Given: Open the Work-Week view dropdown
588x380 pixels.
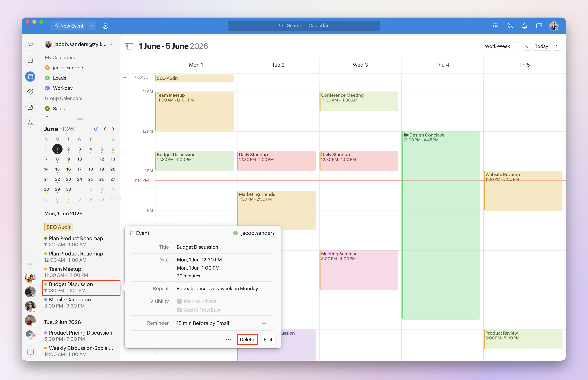Looking at the screenshot, I should coord(500,46).
